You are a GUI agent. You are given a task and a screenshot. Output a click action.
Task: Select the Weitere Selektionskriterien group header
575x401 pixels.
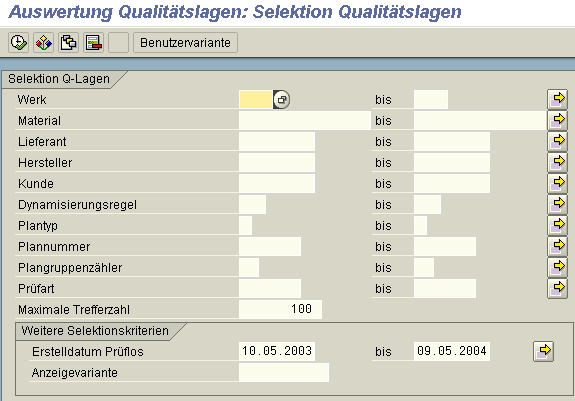(x=95, y=331)
